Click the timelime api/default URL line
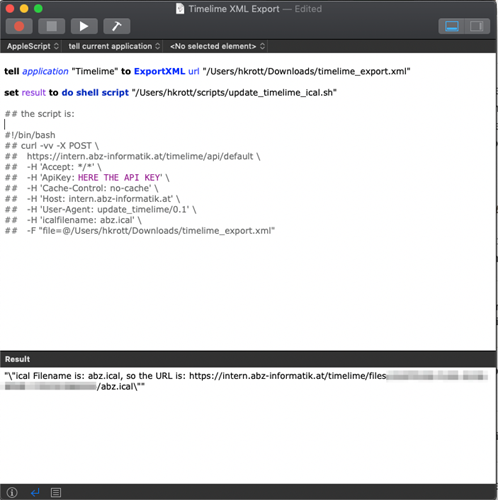 click(x=133, y=156)
